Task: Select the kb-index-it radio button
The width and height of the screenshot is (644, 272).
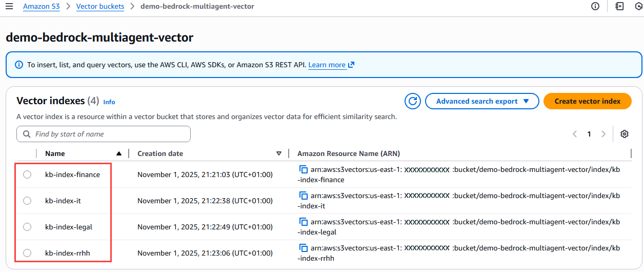Action: pos(27,201)
